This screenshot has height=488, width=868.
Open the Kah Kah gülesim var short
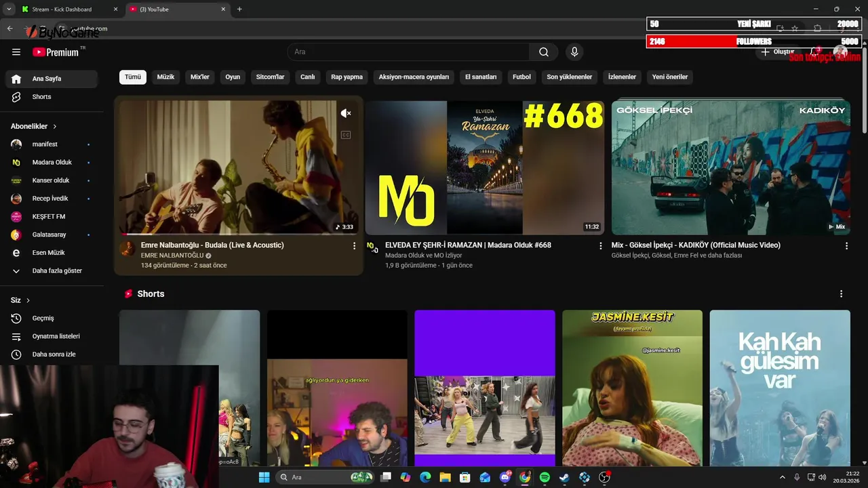click(780, 388)
